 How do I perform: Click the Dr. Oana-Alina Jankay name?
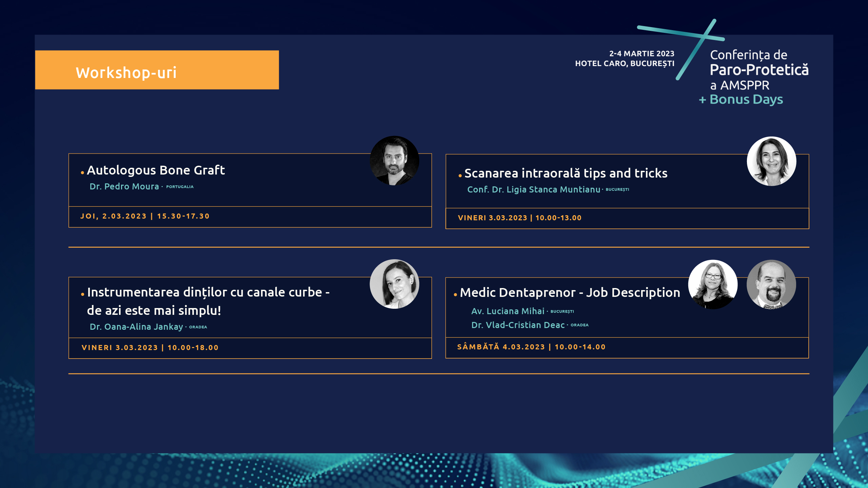[136, 327]
